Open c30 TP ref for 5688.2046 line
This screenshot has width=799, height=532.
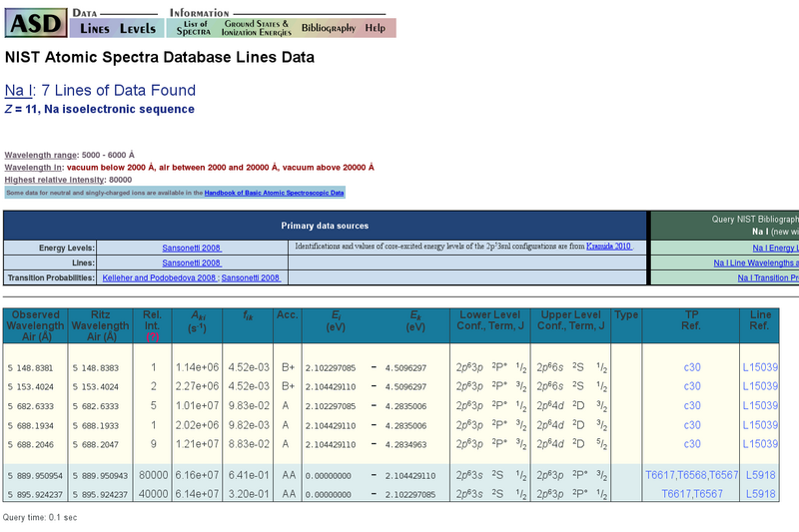point(692,444)
